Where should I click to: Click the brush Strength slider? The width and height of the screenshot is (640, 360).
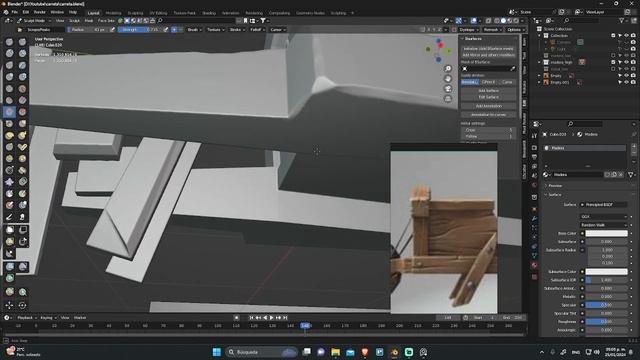pyautogui.click(x=140, y=30)
